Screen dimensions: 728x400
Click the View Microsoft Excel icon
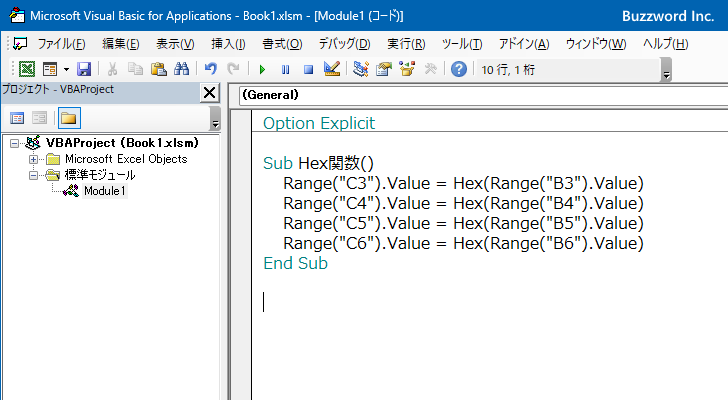coord(27,70)
